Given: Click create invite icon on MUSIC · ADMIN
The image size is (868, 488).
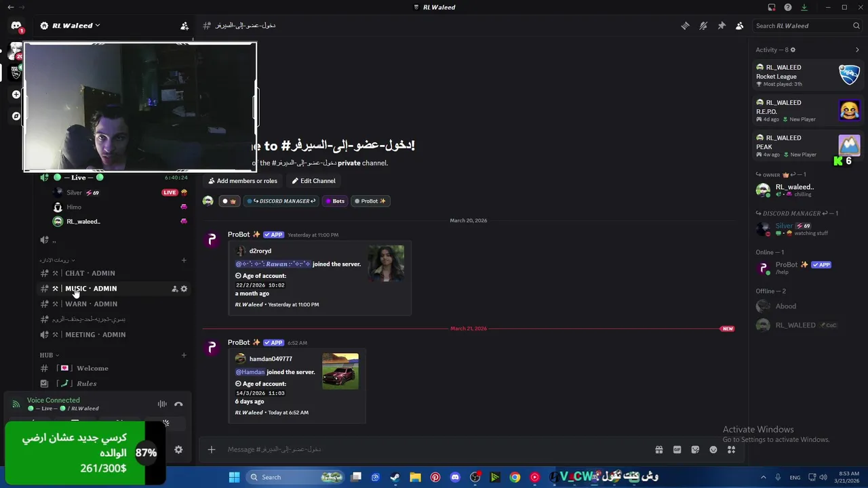Looking at the screenshot, I should [174, 289].
